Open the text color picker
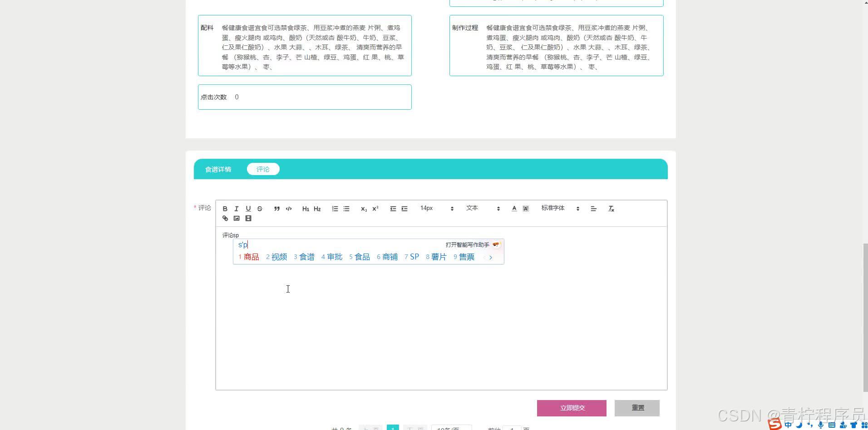 pos(514,209)
